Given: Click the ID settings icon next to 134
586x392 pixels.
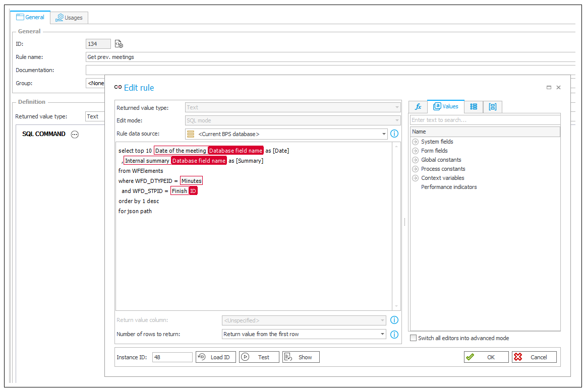Looking at the screenshot, I should (119, 44).
